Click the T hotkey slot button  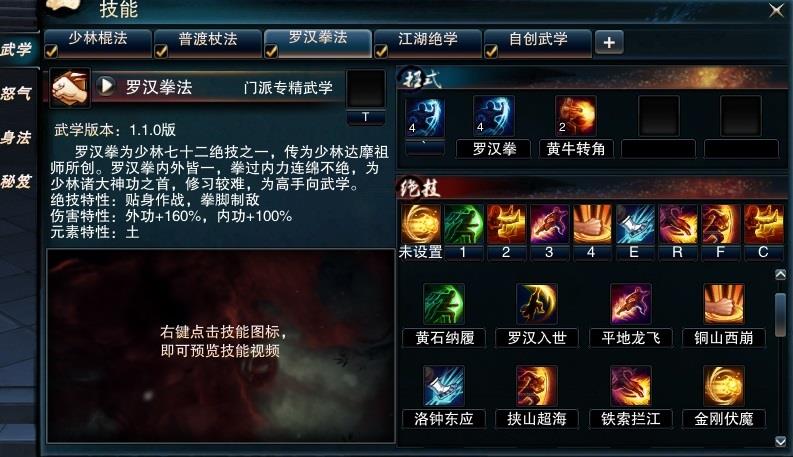tap(366, 117)
